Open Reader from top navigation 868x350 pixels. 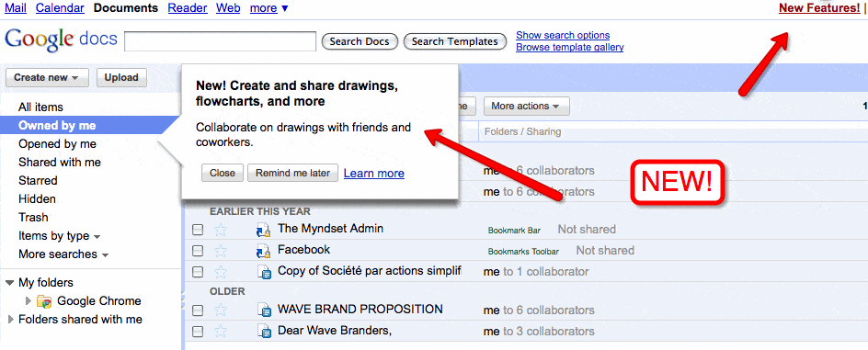pyautogui.click(x=188, y=8)
